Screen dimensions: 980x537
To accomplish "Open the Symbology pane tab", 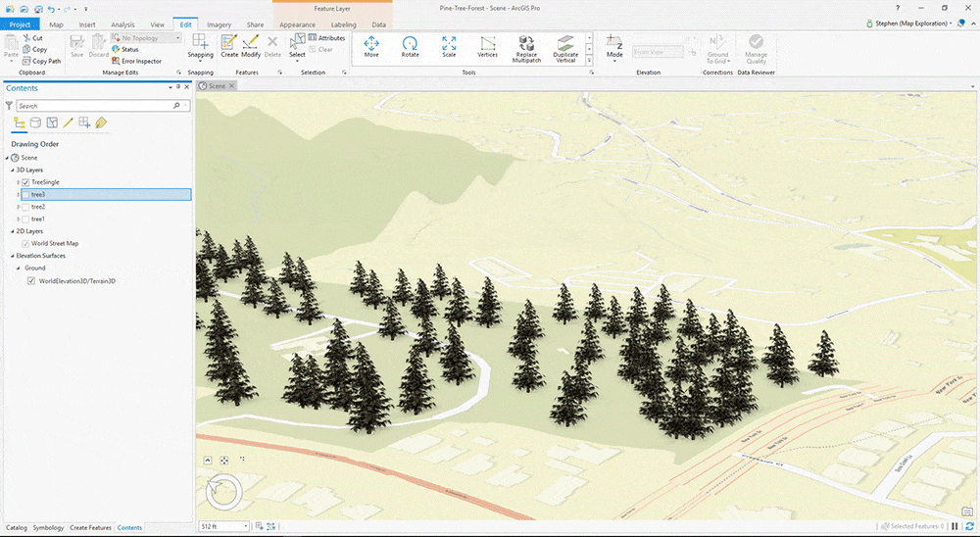I will tap(48, 528).
